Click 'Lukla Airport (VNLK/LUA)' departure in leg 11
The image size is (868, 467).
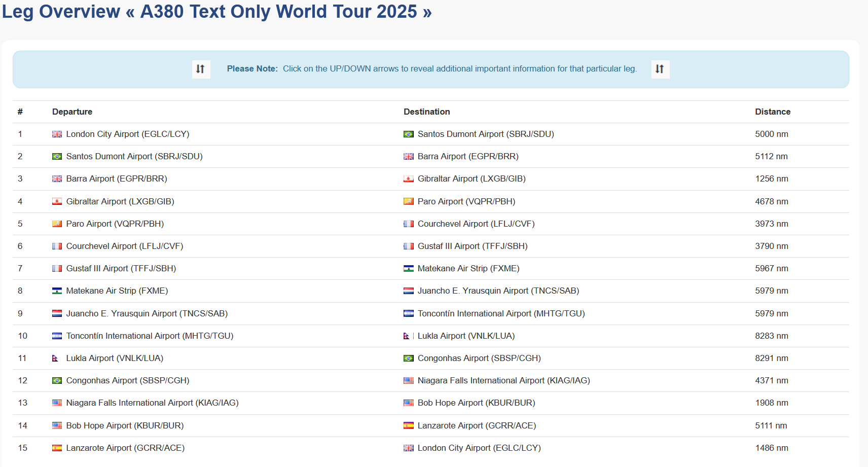pyautogui.click(x=115, y=358)
